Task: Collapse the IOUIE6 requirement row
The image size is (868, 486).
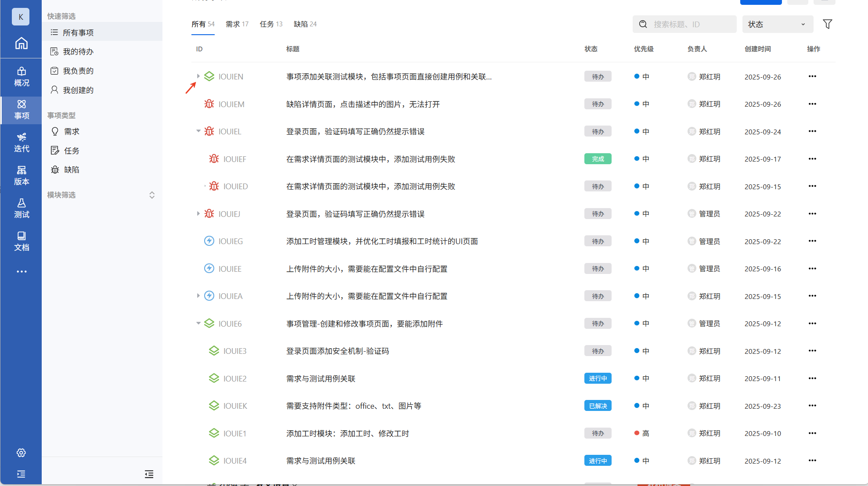Action: (198, 324)
